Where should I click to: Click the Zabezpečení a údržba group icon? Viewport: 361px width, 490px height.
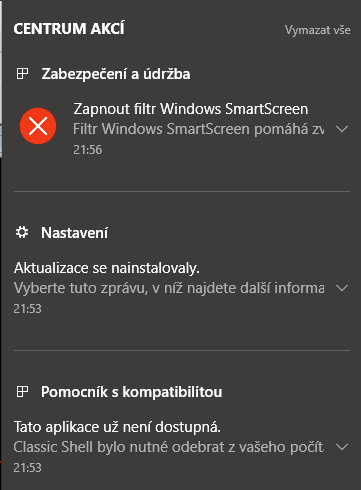click(22, 74)
